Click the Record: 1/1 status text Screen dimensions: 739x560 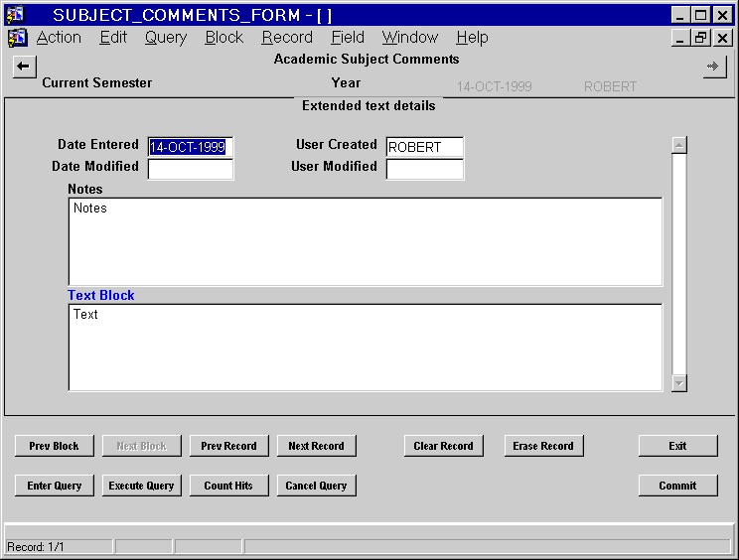coord(36,547)
